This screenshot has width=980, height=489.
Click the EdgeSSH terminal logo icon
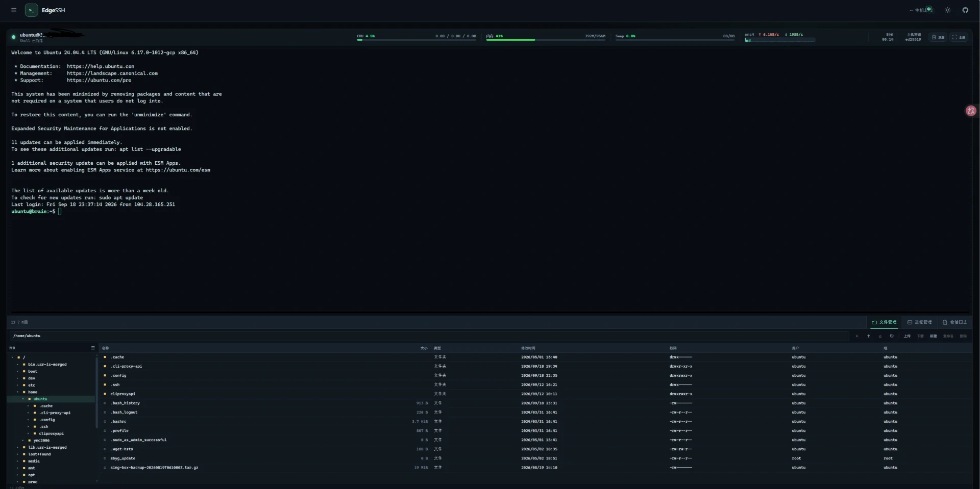tap(31, 10)
